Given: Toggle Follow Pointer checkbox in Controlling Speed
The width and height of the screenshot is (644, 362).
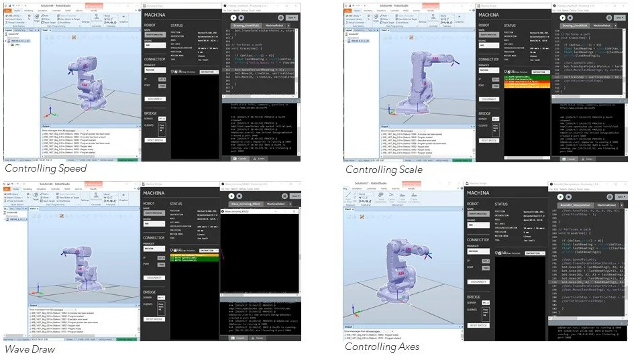Looking at the screenshot, I should click(x=175, y=72).
